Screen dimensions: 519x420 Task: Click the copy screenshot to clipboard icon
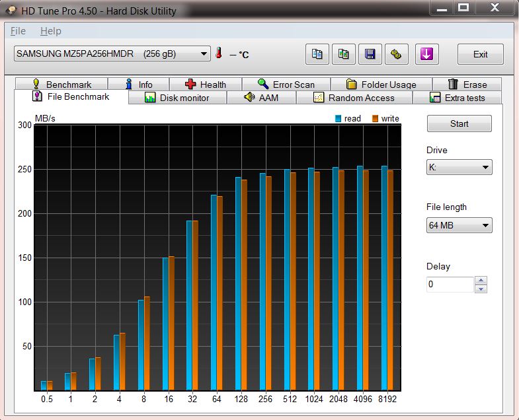(x=344, y=54)
